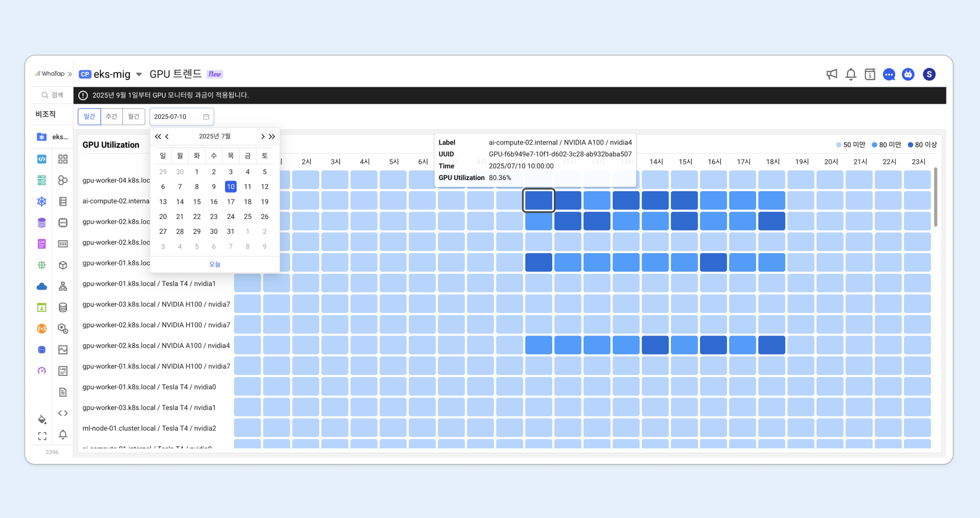Click the 오늘 link in calendar
The width and height of the screenshot is (980, 518).
point(214,264)
